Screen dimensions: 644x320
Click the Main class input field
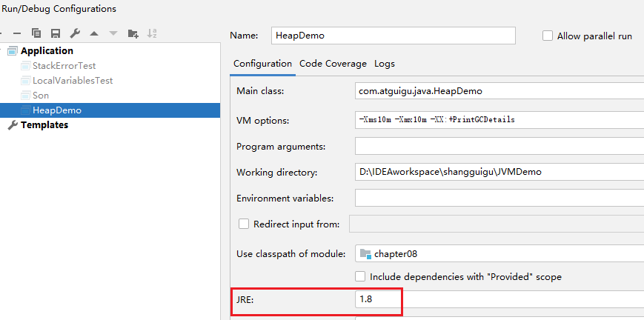click(x=499, y=91)
